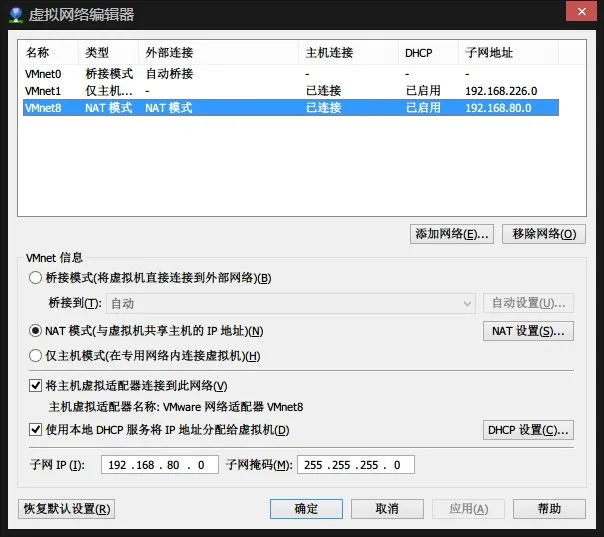Sort by the DHCP column header

pos(428,52)
